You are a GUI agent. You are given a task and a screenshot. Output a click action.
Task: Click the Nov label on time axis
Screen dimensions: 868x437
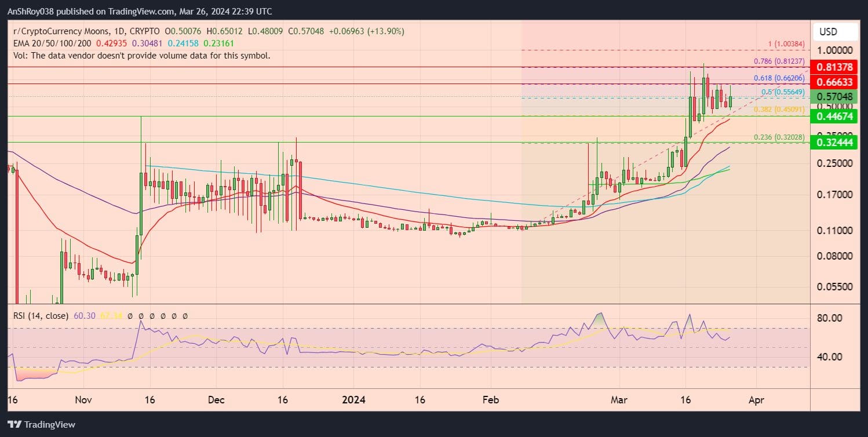[84, 400]
